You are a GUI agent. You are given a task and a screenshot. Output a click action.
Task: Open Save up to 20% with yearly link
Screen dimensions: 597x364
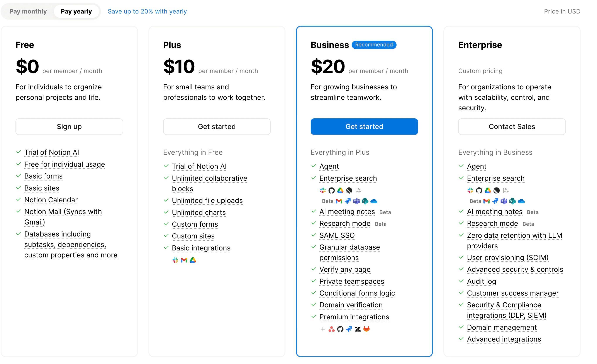pyautogui.click(x=147, y=11)
